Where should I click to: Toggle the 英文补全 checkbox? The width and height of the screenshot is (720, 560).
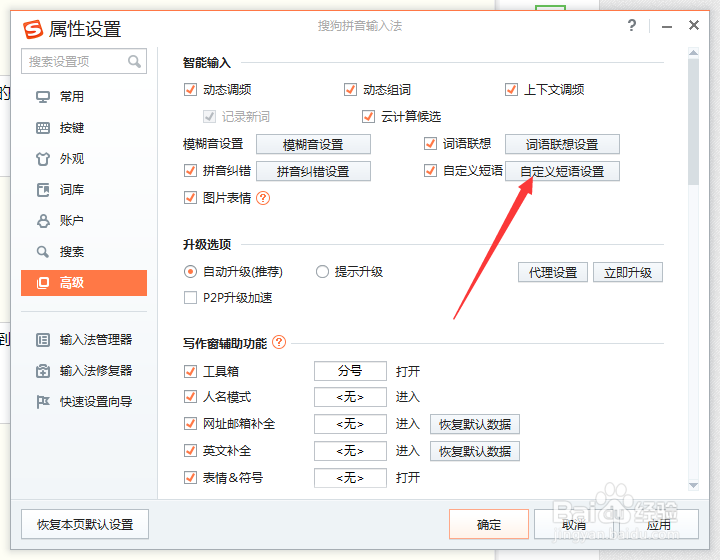pos(190,451)
